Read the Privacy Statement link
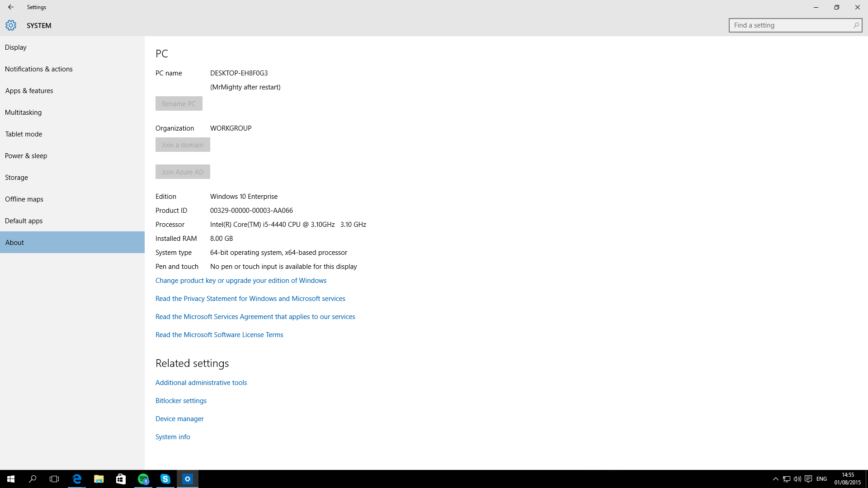The height and width of the screenshot is (488, 868). pos(250,299)
